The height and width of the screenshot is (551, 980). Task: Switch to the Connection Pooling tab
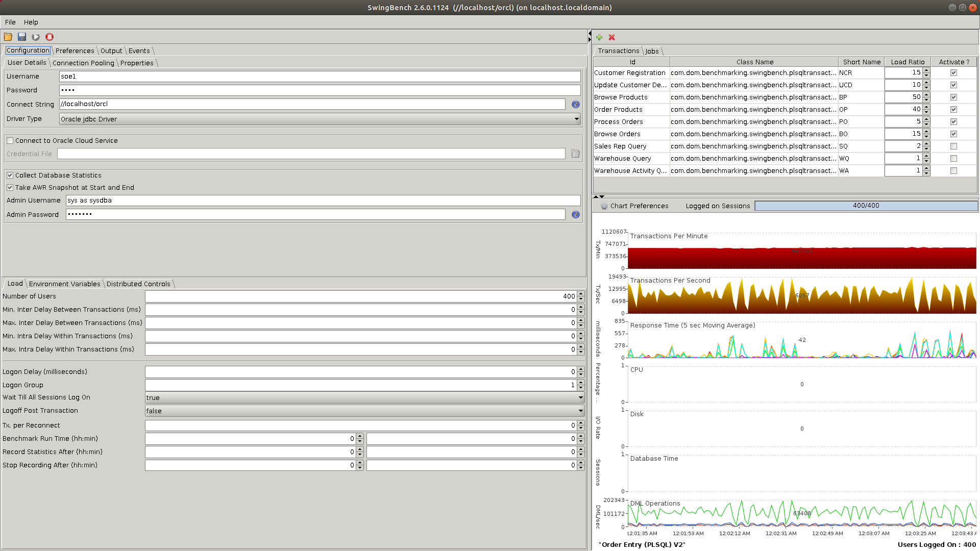(x=83, y=63)
